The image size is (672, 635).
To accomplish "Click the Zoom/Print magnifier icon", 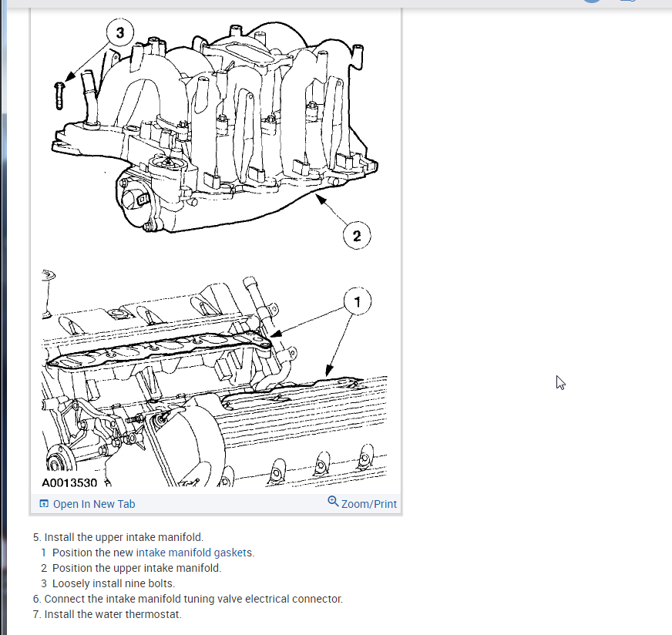I will (333, 501).
